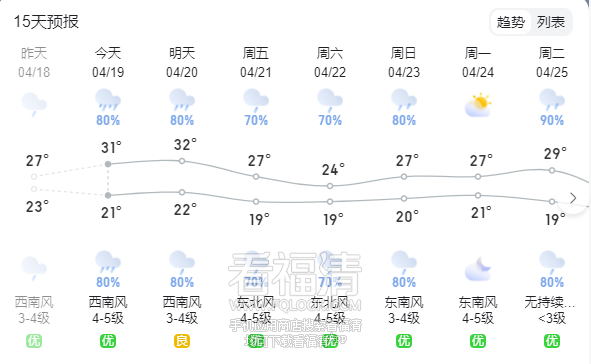
Task: Click 周一's green 优 air quality badge
Action: 478,341
